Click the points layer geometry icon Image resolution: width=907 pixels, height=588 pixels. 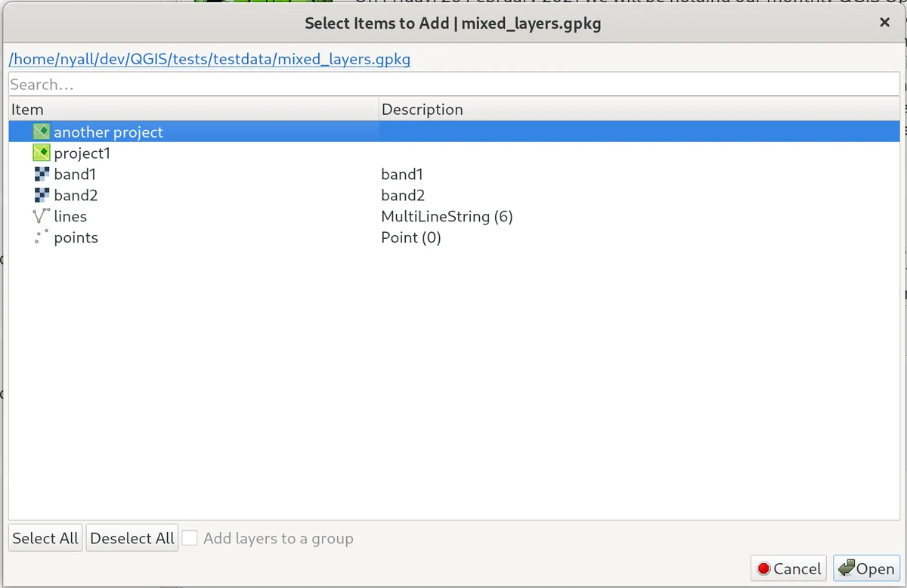click(42, 238)
